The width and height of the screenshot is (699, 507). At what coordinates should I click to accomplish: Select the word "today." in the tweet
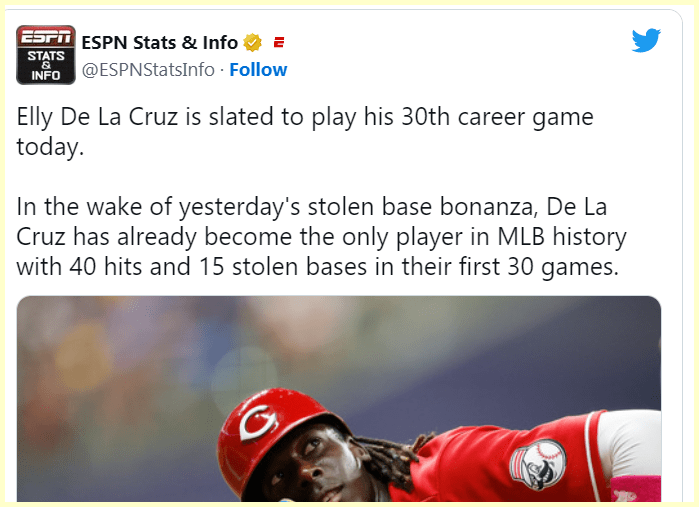pos(46,147)
